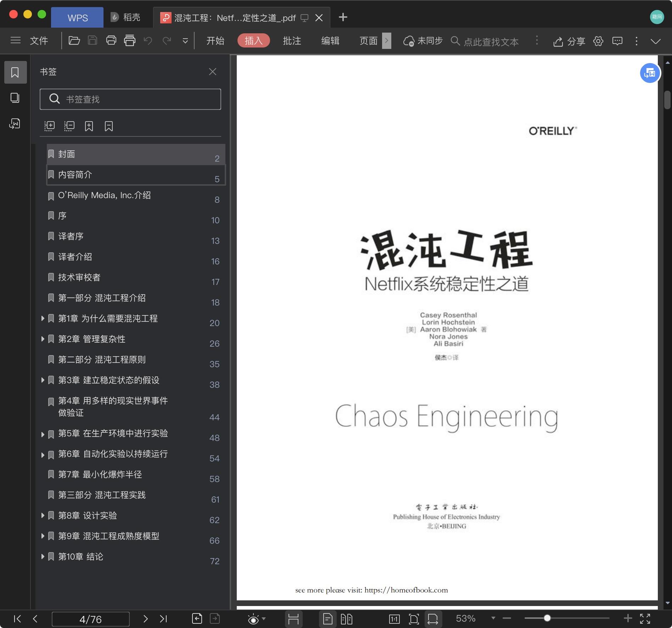This screenshot has width=672, height=628.
Task: Expand the 第1章 为什么需要混沌工程 bookmark
Action: pyautogui.click(x=43, y=318)
